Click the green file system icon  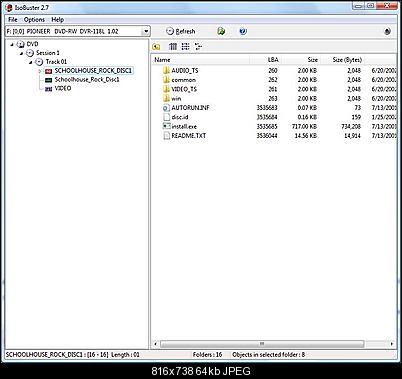(x=49, y=80)
